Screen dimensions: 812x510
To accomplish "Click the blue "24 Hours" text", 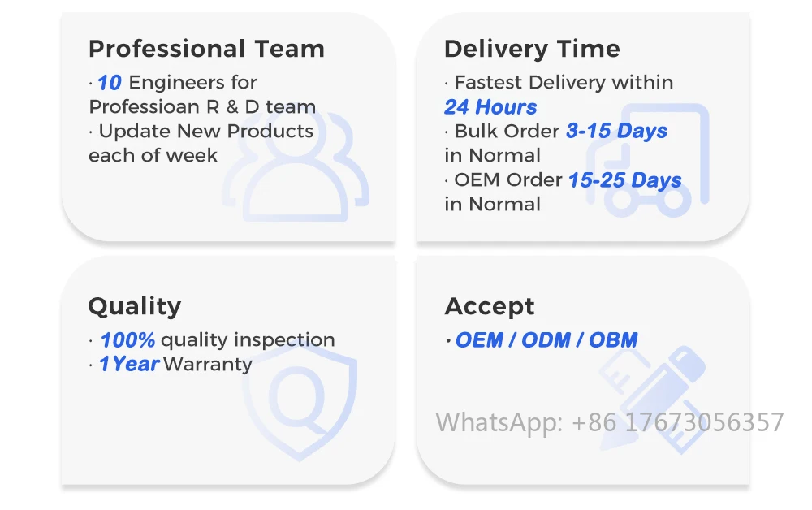I will [x=490, y=106].
